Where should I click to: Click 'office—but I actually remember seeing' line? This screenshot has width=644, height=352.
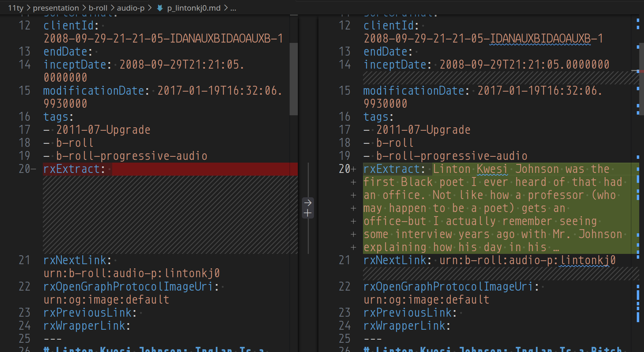pyautogui.click(x=480, y=221)
